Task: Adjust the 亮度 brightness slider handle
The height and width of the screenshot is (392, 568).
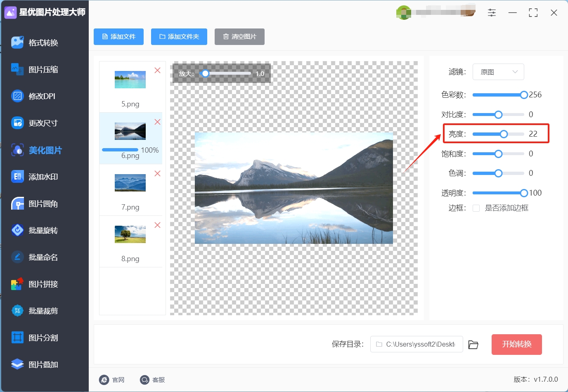Action: click(504, 134)
